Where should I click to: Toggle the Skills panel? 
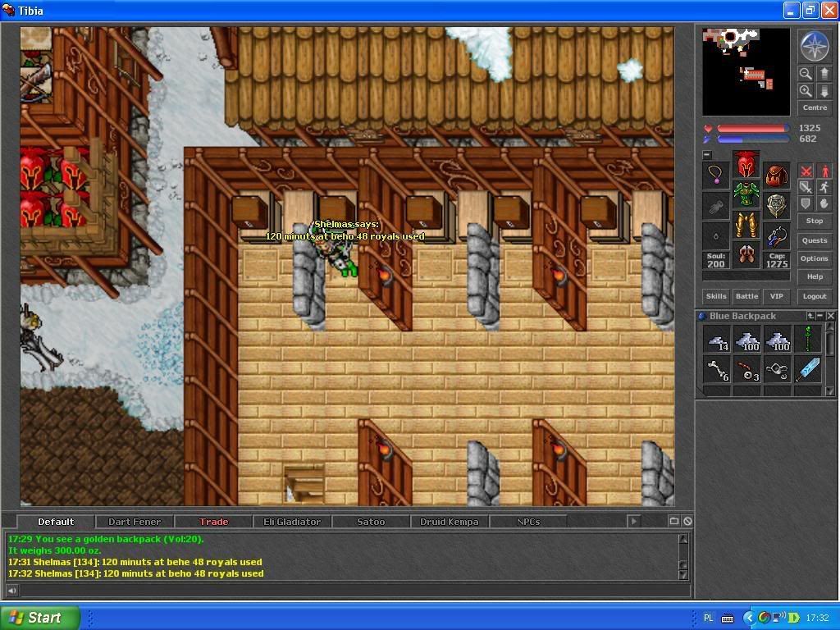(x=715, y=296)
